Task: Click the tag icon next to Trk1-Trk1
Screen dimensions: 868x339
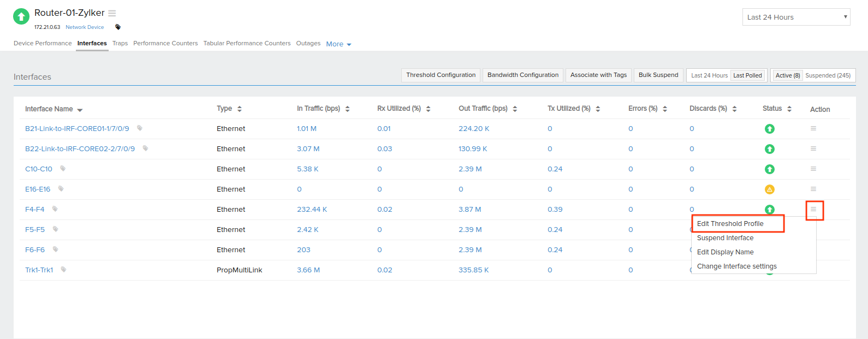Action: pos(63,270)
